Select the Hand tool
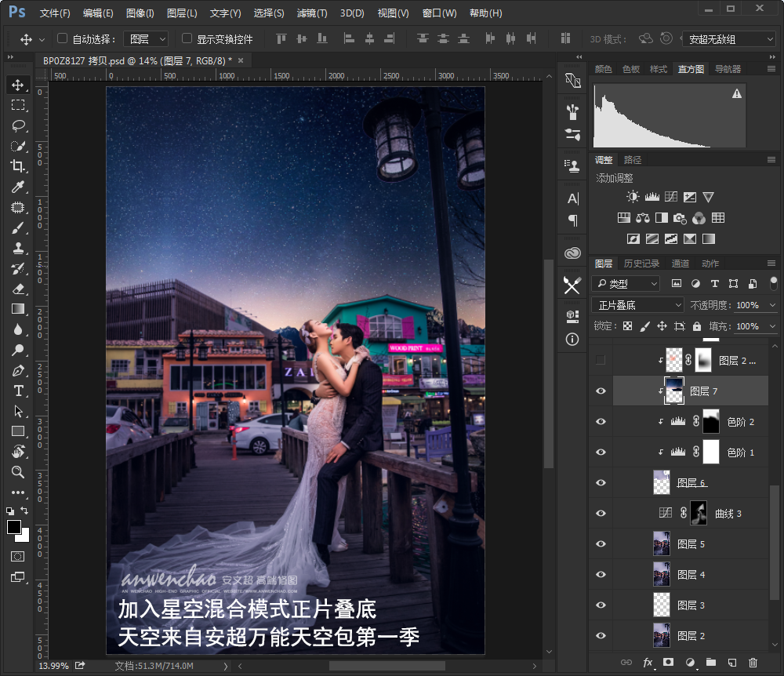Image resolution: width=784 pixels, height=676 pixels. click(18, 452)
